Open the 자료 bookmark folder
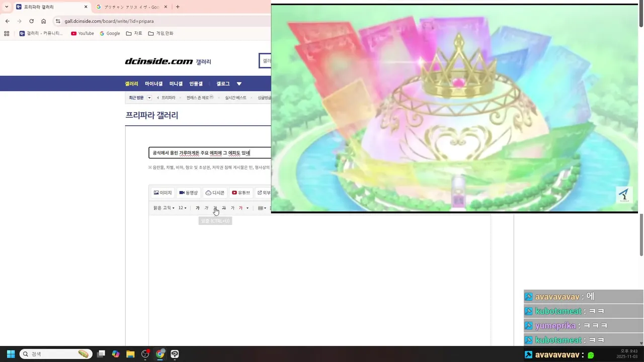Viewport: 644px width, 362px height. pos(134,33)
